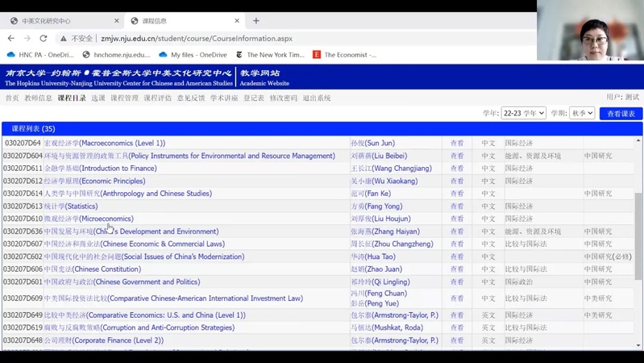
Task: Open the My files - OneDrive bookmark
Action: point(193,55)
